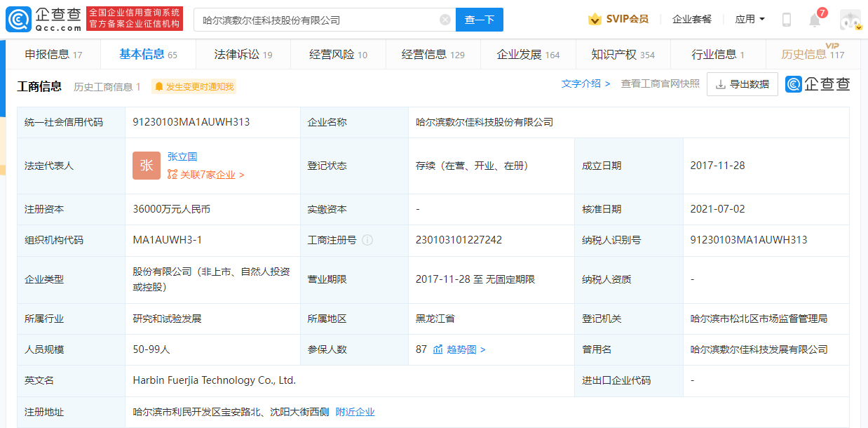
Task: Click the 张 legal representative avatar
Action: [x=147, y=166]
